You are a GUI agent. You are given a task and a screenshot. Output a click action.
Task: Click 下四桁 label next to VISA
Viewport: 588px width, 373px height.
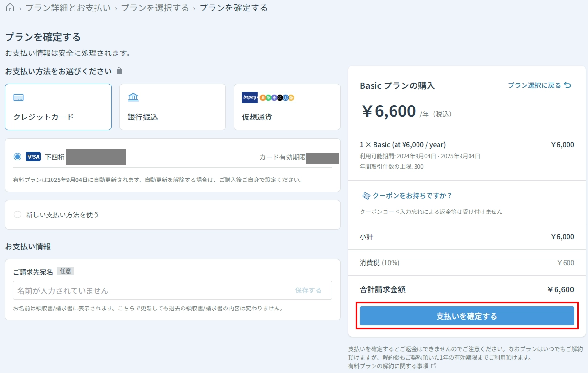click(x=55, y=157)
